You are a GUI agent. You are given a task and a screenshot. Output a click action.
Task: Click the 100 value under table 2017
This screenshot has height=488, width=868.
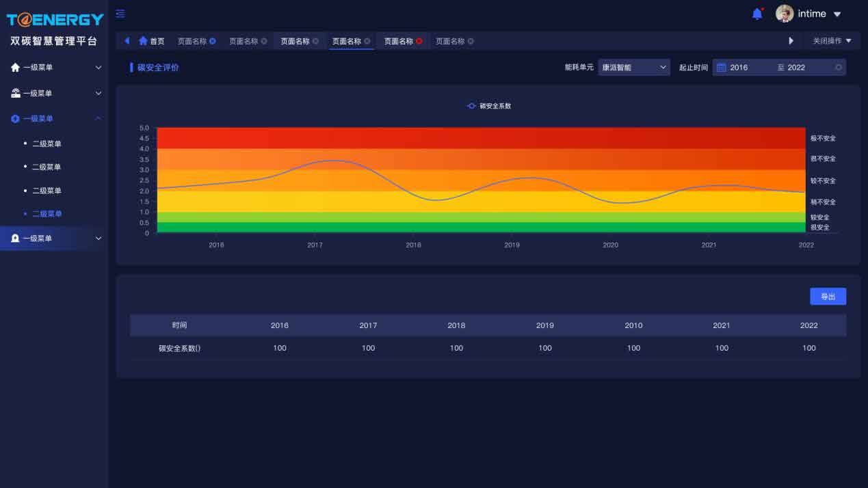coord(368,348)
